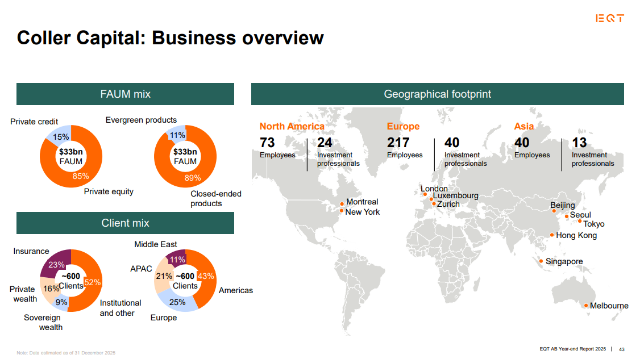
Task: Select the 43% Americas chart segment
Action: pos(206,276)
